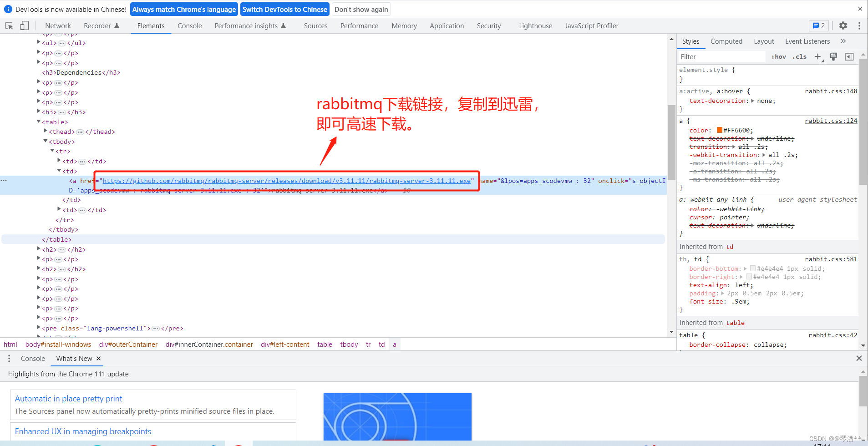The width and height of the screenshot is (868, 446).
Task: Select the h3 Dependencies element row
Action: point(81,72)
